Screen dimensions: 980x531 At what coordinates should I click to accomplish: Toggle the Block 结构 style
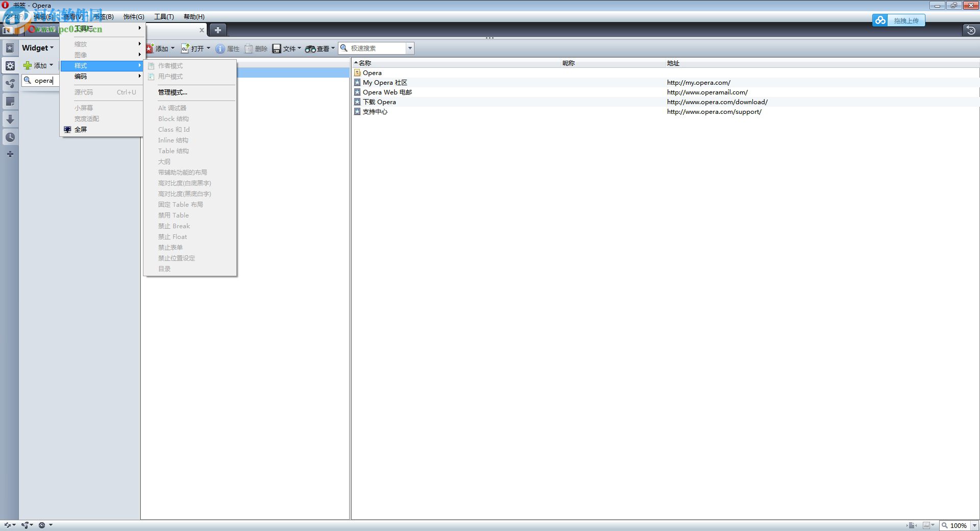[x=190, y=119]
